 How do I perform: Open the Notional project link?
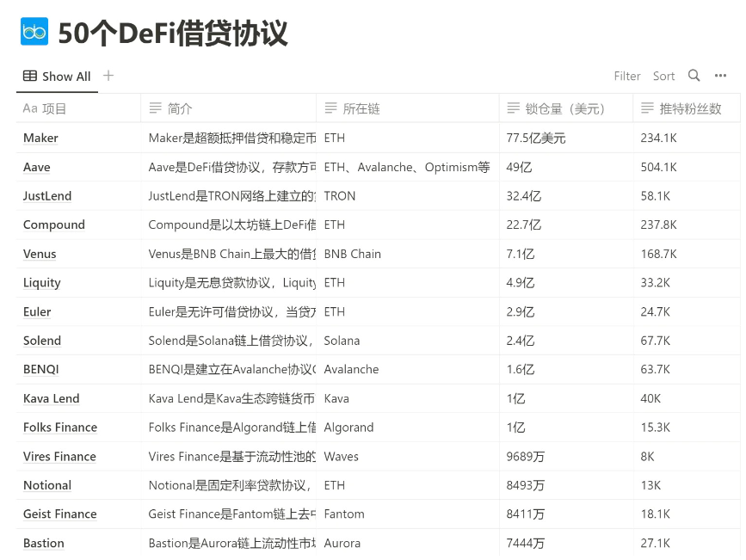point(47,485)
